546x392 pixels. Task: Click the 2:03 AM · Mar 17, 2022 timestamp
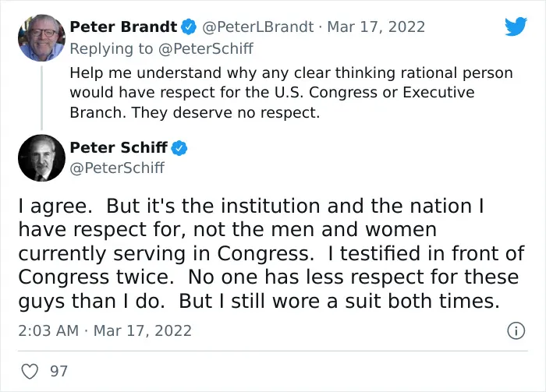[x=105, y=330]
